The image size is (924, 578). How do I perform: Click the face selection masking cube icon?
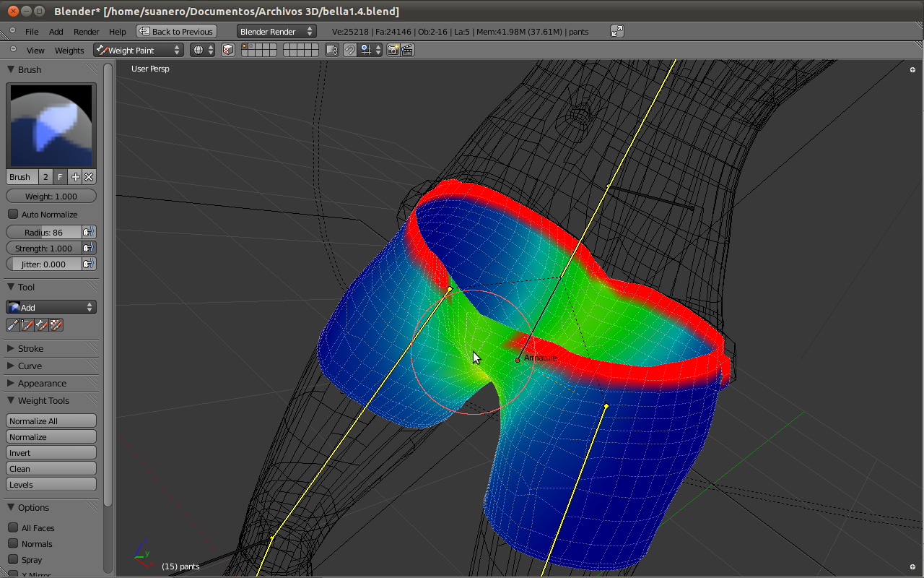click(227, 50)
